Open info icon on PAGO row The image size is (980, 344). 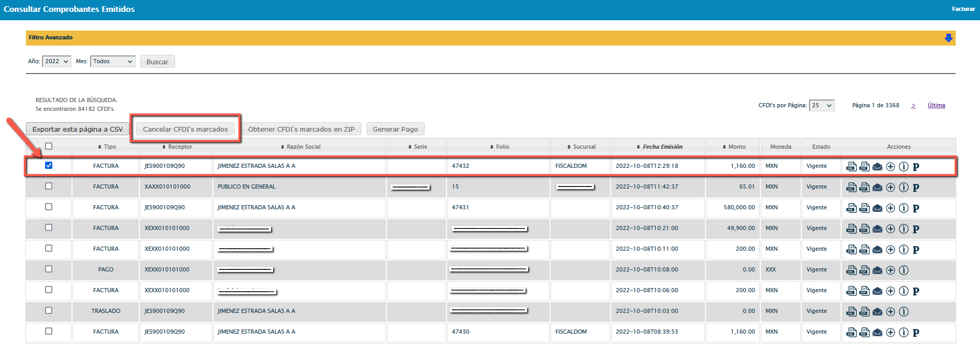(x=903, y=270)
